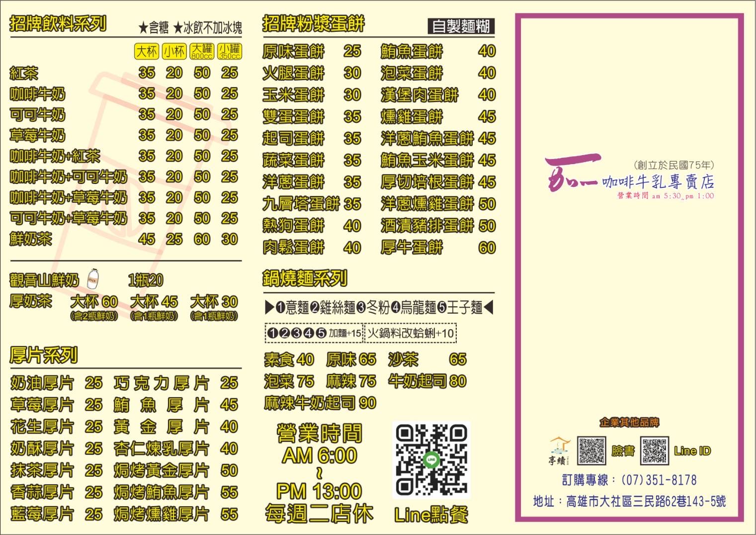Click the 鍋燒麵系列 section heading
The height and width of the screenshot is (535, 756).
coord(305,278)
